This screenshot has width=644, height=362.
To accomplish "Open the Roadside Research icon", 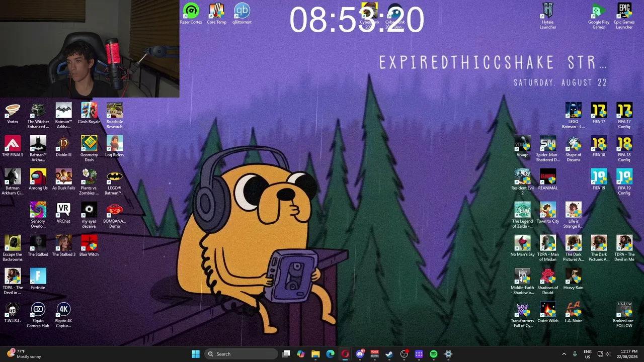I will 115,116.
